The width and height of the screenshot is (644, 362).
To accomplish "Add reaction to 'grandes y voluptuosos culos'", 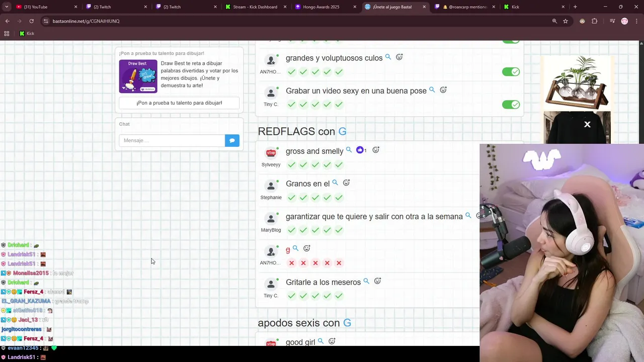I will [x=399, y=57].
